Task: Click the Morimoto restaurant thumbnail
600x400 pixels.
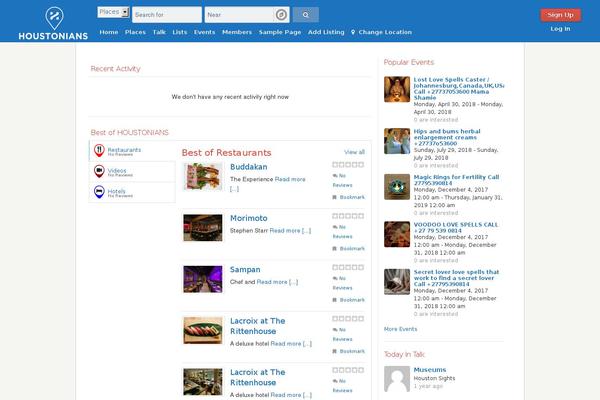Action: point(202,228)
